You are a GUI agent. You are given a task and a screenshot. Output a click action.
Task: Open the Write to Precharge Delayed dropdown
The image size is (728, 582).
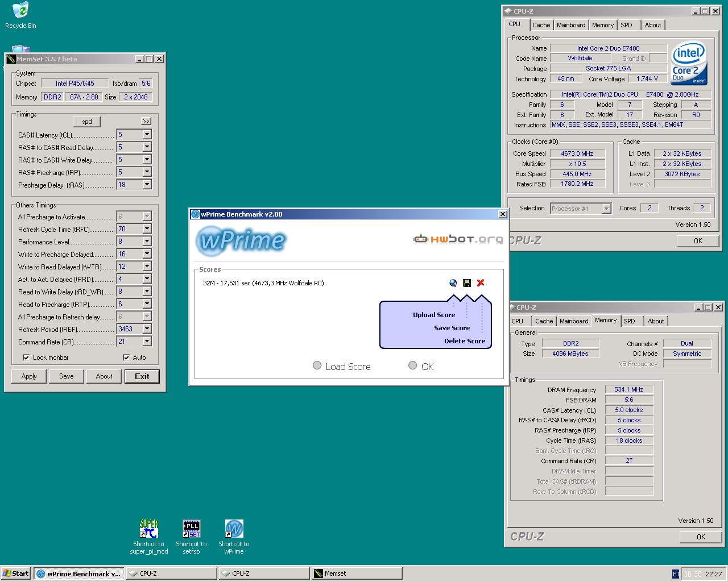click(x=147, y=254)
